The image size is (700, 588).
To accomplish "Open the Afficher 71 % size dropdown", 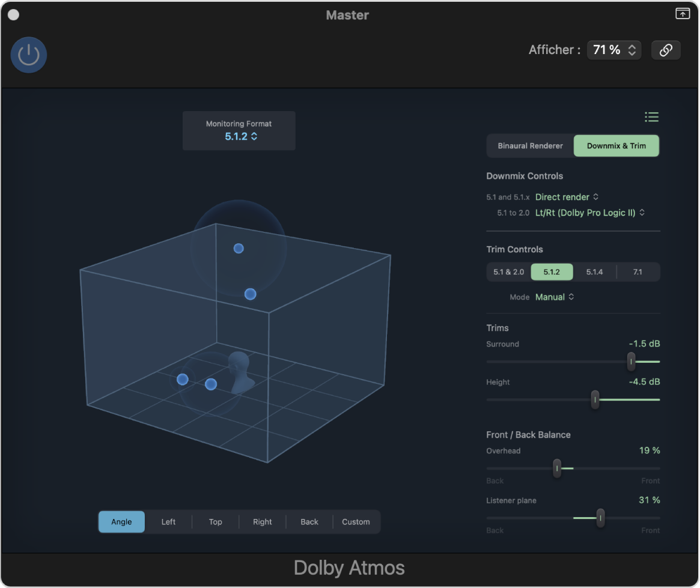I will pyautogui.click(x=614, y=50).
